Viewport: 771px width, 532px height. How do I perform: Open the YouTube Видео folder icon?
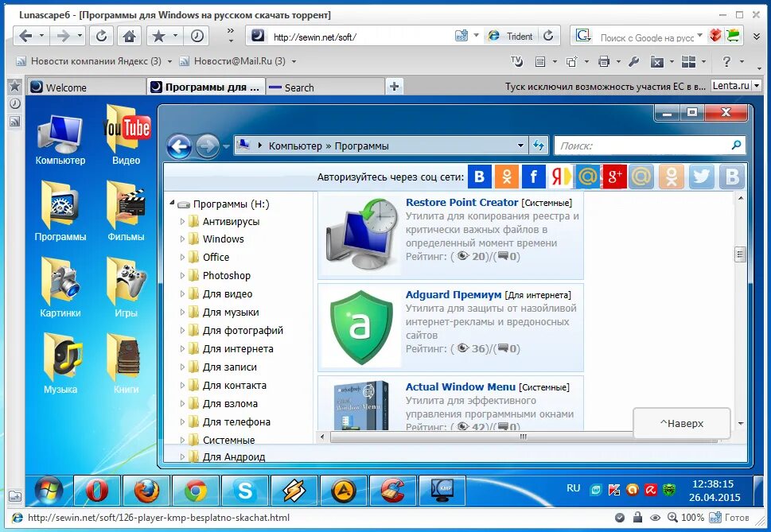127,135
